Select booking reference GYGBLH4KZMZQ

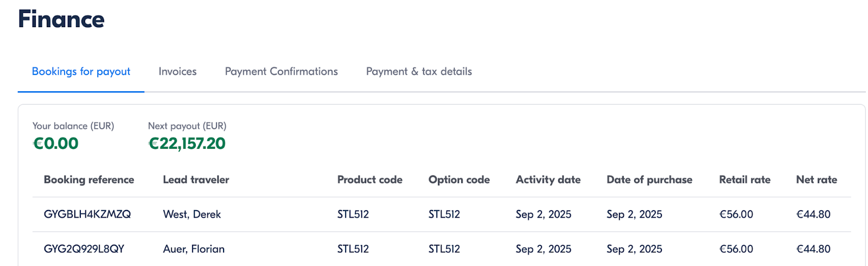(x=87, y=214)
